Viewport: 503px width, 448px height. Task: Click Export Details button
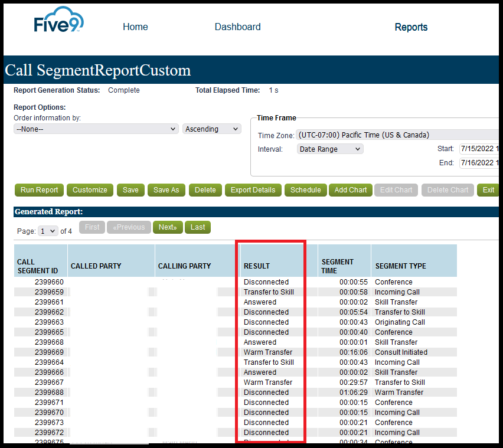point(253,190)
